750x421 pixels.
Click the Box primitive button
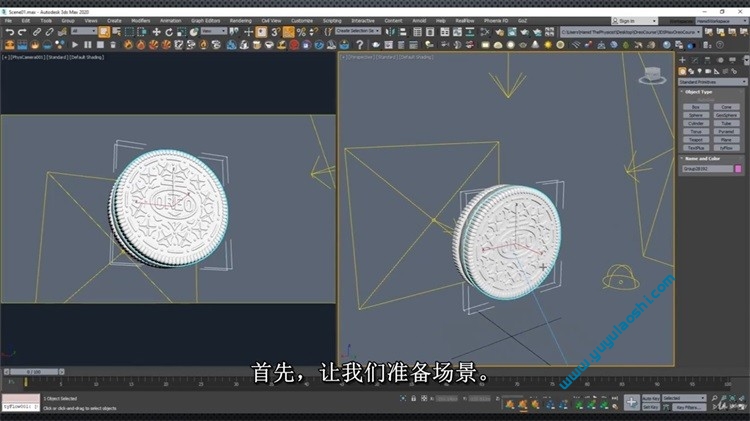(x=696, y=107)
